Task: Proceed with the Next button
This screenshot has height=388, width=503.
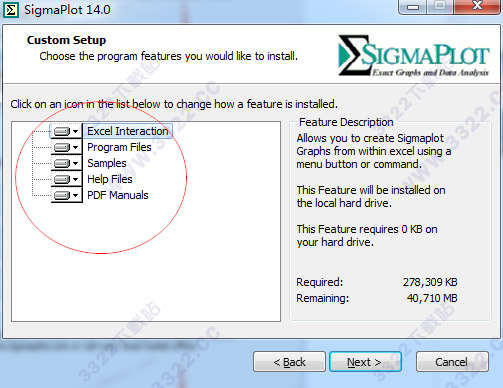Action: pyautogui.click(x=365, y=362)
